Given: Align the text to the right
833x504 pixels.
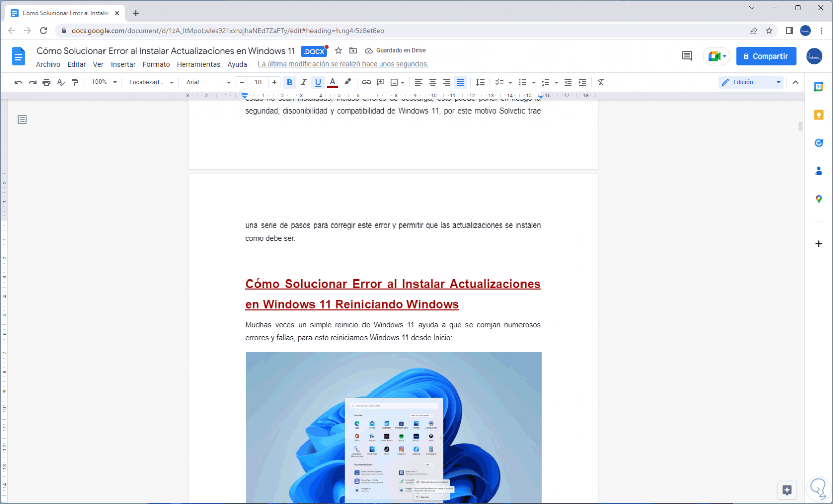Looking at the screenshot, I should pos(447,82).
